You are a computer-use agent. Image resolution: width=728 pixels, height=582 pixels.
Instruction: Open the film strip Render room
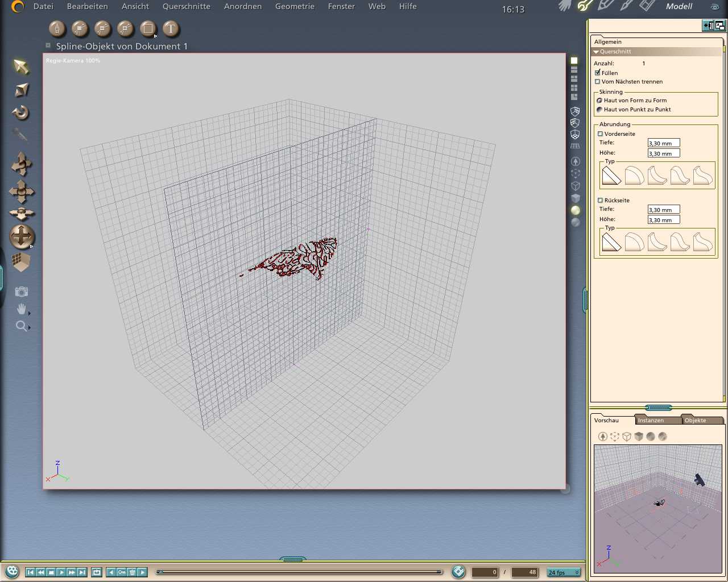click(x=647, y=6)
